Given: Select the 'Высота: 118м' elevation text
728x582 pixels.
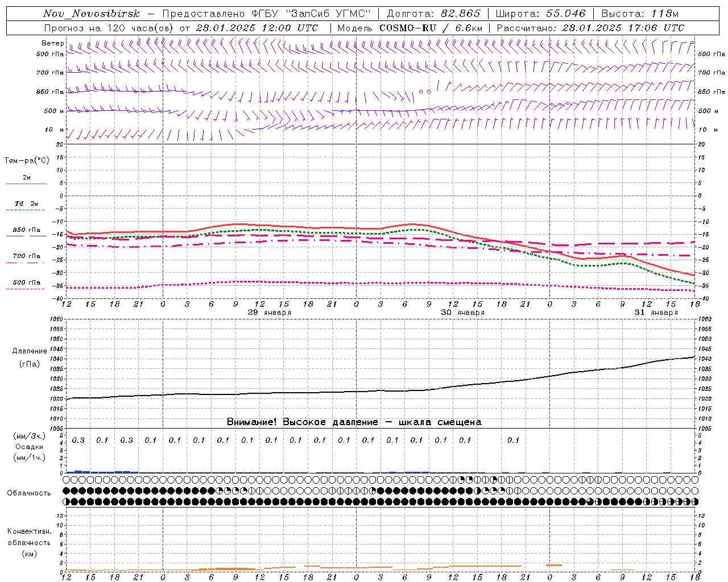Looking at the screenshot, I should 640,14.
